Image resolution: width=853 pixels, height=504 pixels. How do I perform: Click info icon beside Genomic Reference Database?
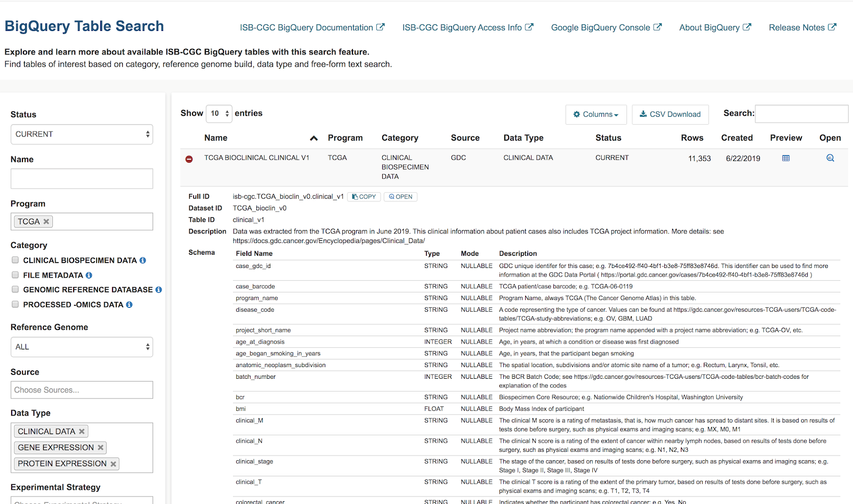(x=158, y=290)
